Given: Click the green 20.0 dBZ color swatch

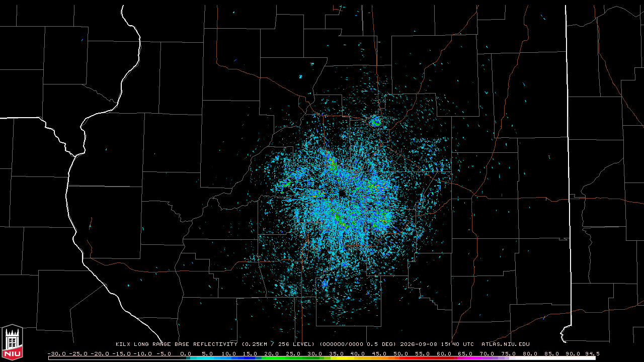Looking at the screenshot, I should tap(272, 358).
